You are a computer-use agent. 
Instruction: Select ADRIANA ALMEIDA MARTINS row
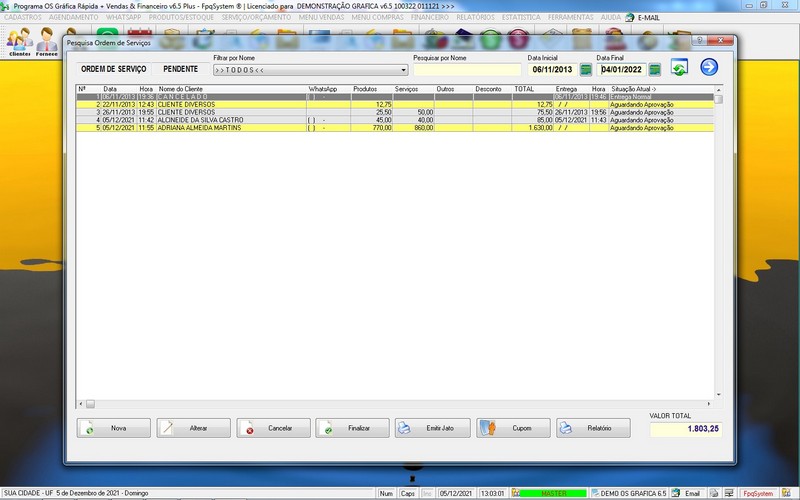pyautogui.click(x=395, y=128)
